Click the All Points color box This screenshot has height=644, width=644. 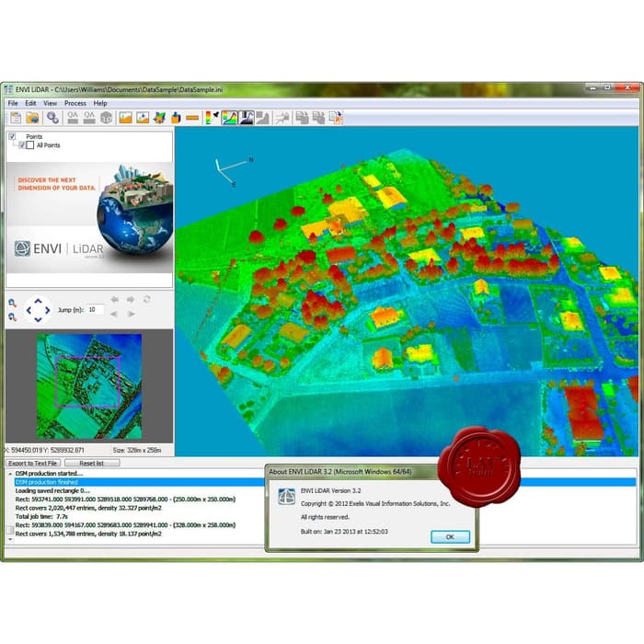(x=30, y=145)
